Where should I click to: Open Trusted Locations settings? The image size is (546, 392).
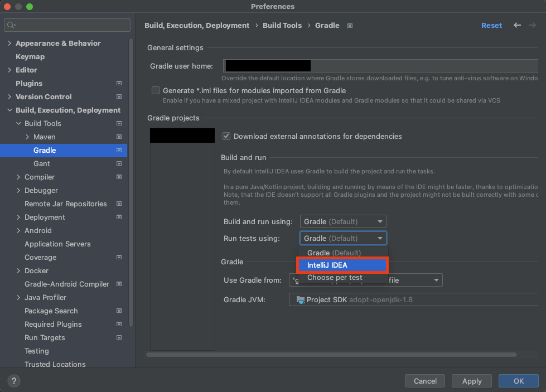tap(55, 364)
